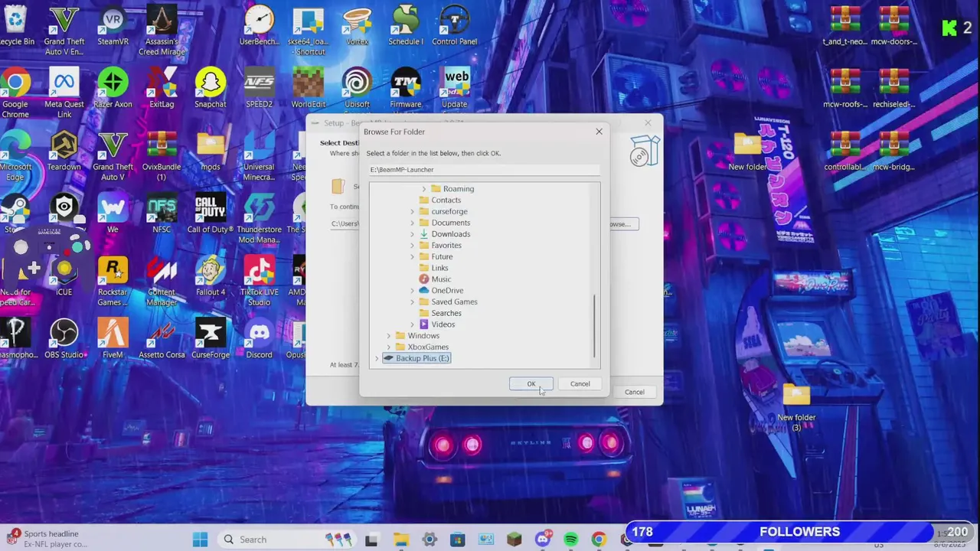The width and height of the screenshot is (980, 551).
Task: Expand the Favorites folder node
Action: point(413,246)
